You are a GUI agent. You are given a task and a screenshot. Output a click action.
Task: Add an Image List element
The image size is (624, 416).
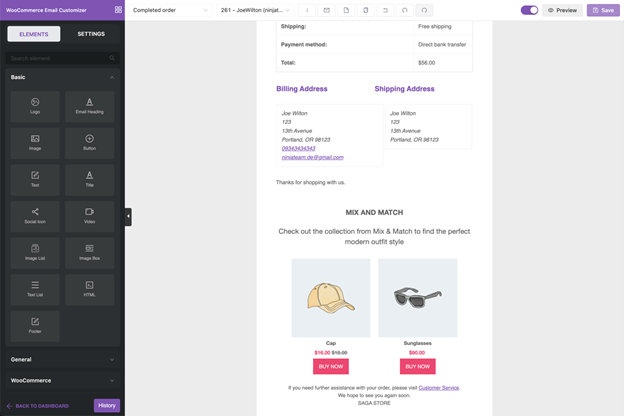pos(35,253)
